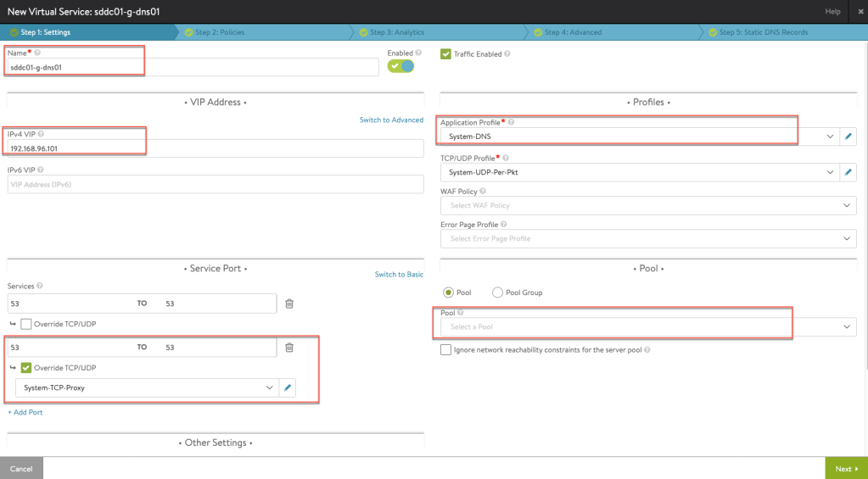Click the Switch to Advanced link

click(x=391, y=120)
